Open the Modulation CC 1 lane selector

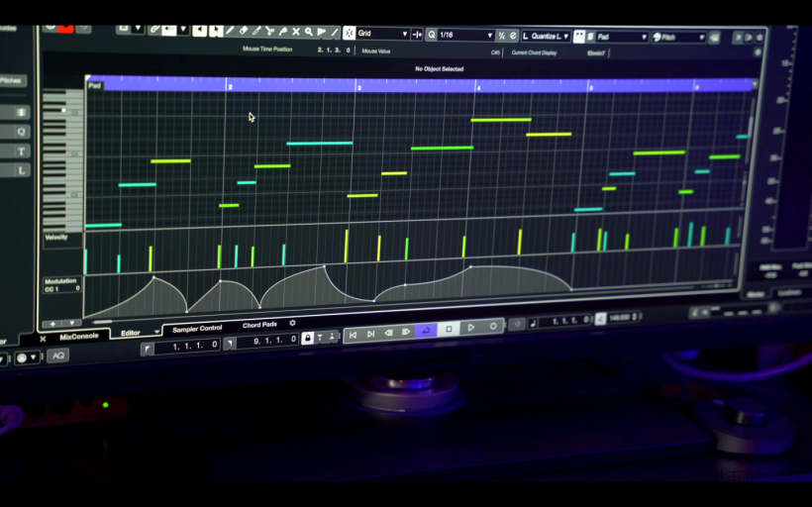(62, 285)
